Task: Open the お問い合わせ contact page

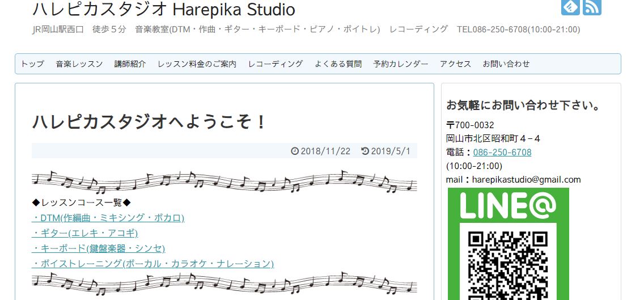Action: click(506, 64)
